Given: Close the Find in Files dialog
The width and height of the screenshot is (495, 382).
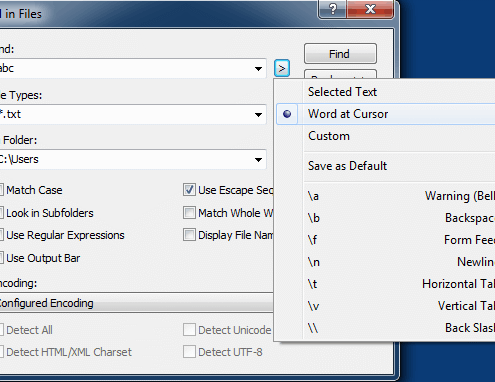Looking at the screenshot, I should (x=370, y=9).
